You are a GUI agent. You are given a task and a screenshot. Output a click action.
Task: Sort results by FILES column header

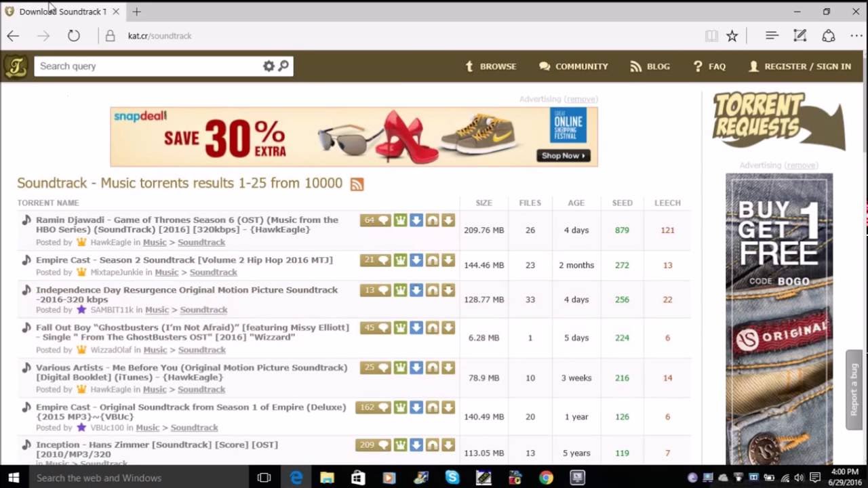coord(530,203)
